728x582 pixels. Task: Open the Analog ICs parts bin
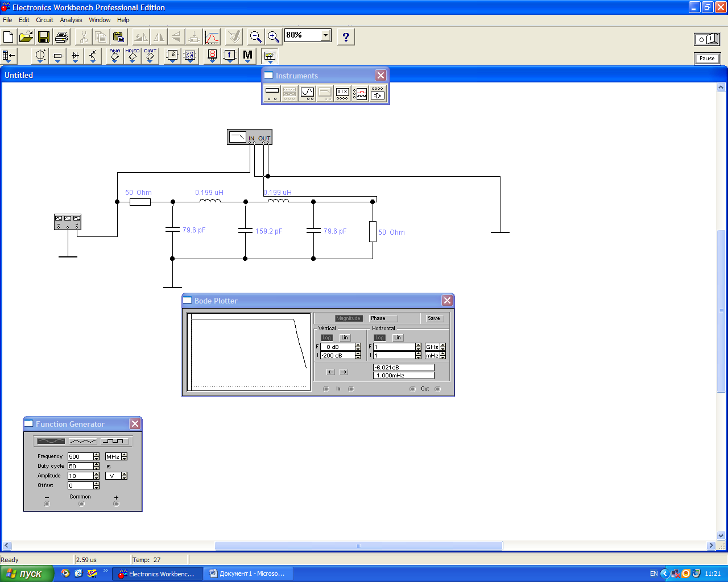(115, 56)
